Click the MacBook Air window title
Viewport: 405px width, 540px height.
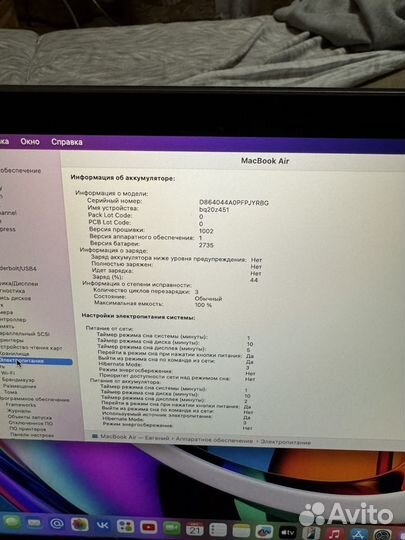pyautogui.click(x=265, y=161)
